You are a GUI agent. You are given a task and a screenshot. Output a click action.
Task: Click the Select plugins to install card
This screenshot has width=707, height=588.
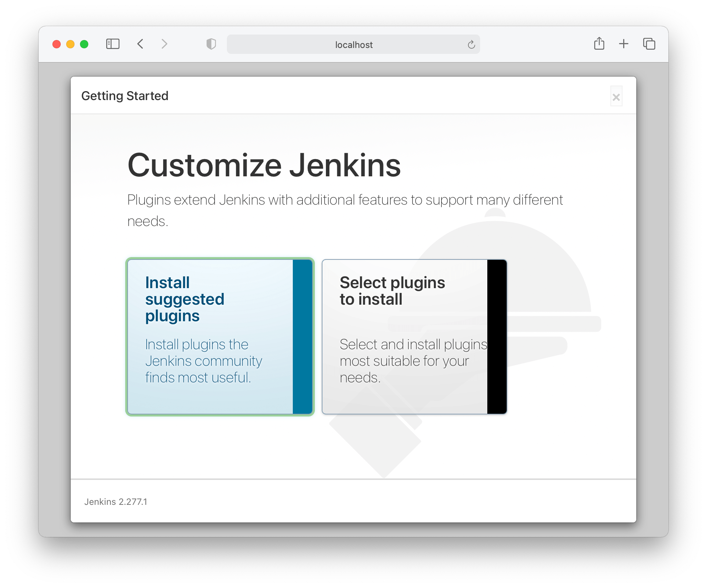pos(405,336)
